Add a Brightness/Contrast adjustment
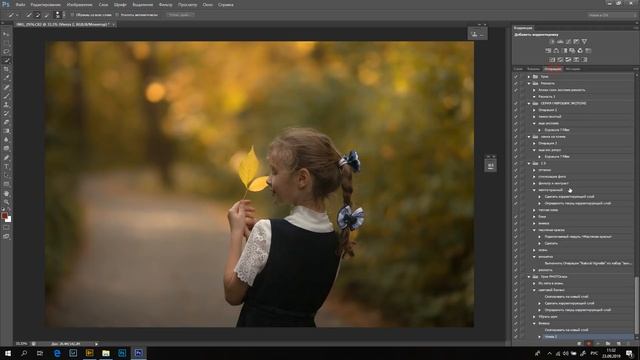640x360 pixels. coord(552,42)
